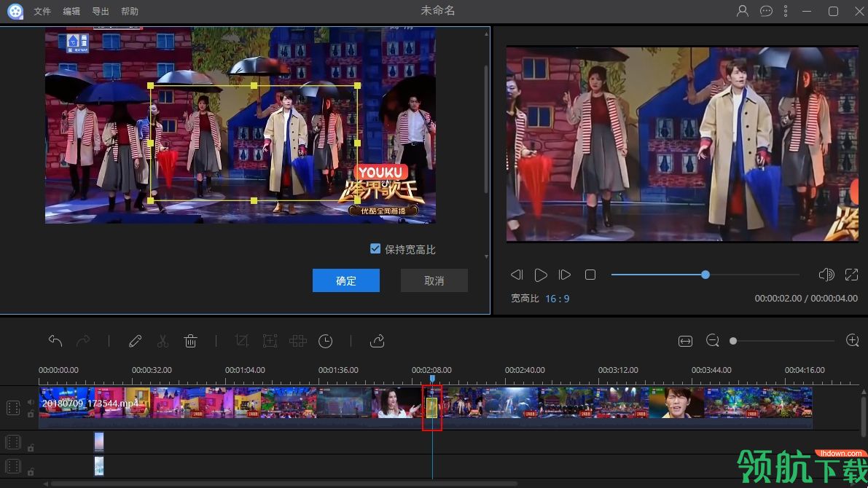
Task: Open the 导出 menu
Action: coord(100,11)
